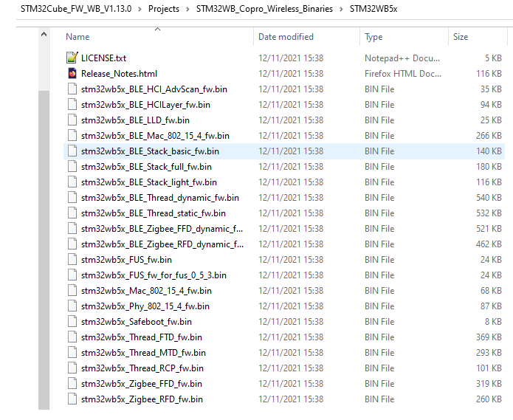The height and width of the screenshot is (420, 513).
Task: Click Notepad++ Docu... type of LICENSE.txt
Action: (402, 58)
